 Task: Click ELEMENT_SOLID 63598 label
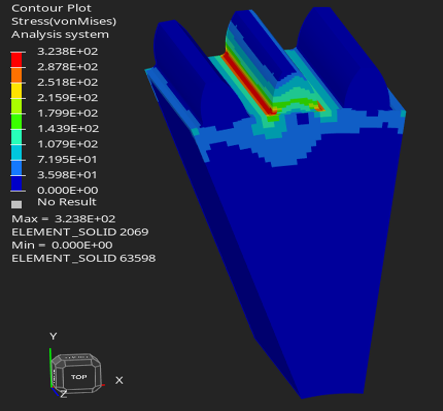coord(83,258)
